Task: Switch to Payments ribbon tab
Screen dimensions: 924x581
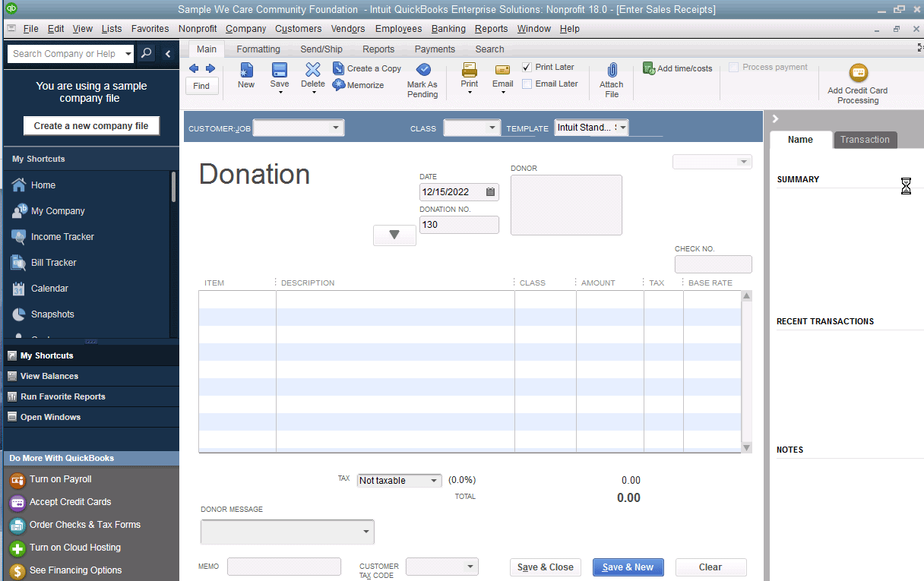Action: click(435, 49)
